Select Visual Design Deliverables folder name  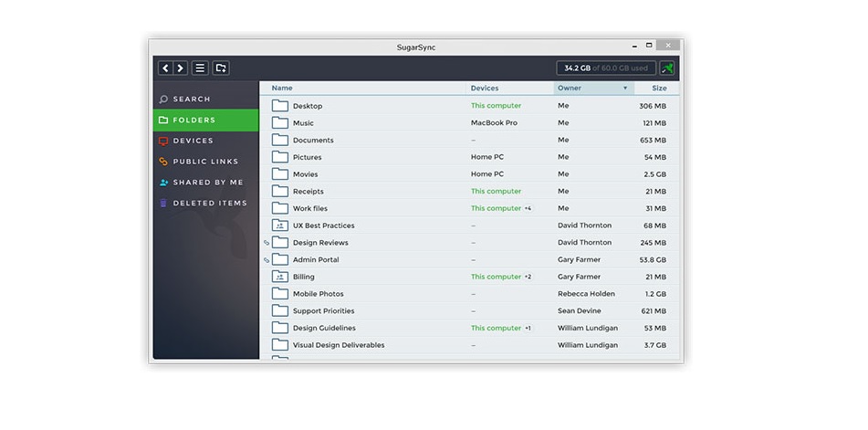pyautogui.click(x=339, y=345)
